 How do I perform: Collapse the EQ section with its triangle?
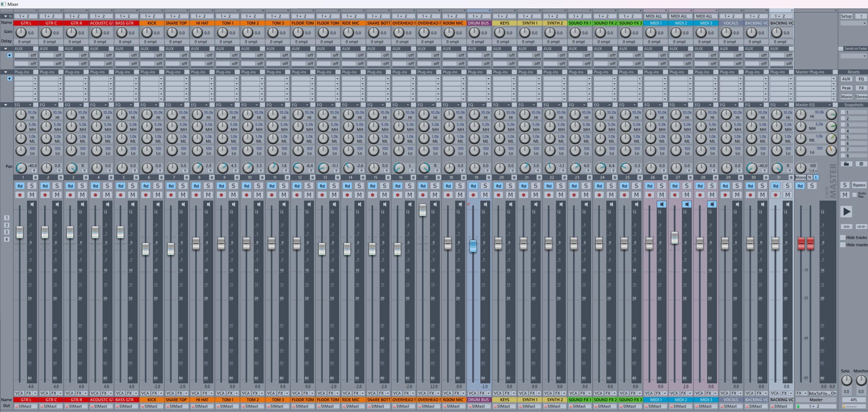(x=6, y=105)
